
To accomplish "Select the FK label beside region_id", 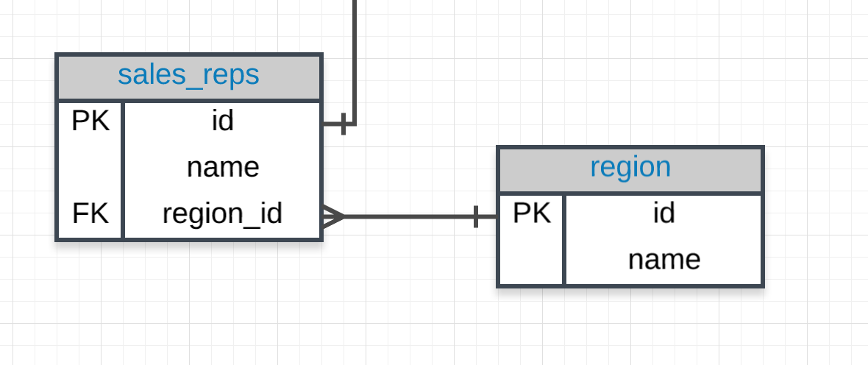I will tap(90, 213).
